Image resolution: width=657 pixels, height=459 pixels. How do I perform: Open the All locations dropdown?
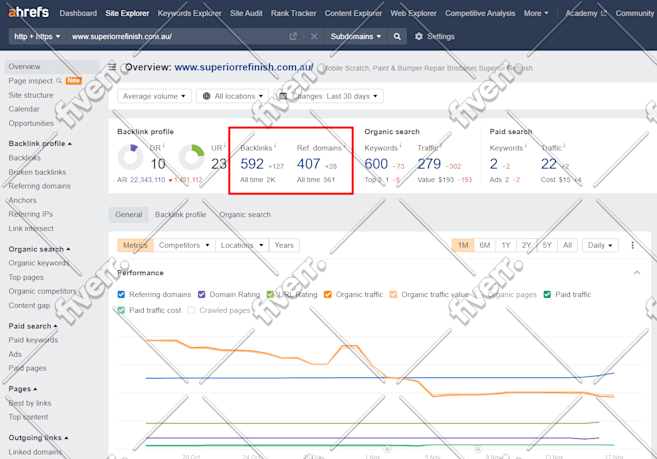tap(232, 96)
